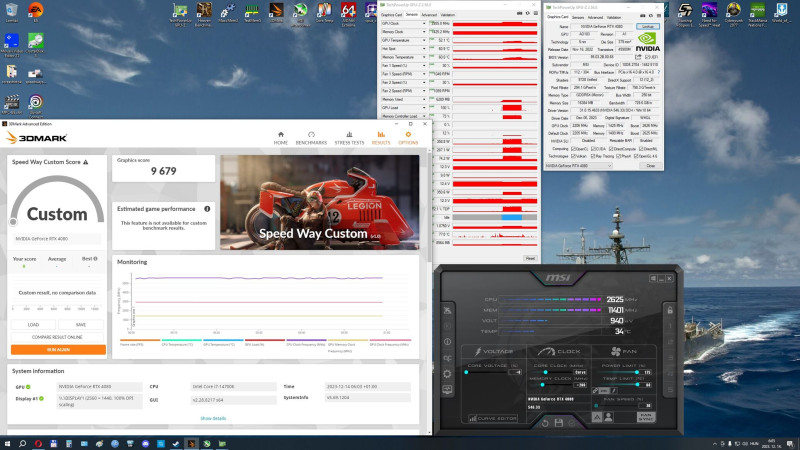
Task: Switch to Validation tab in GPU-Z Sensors window
Action: tap(447, 15)
